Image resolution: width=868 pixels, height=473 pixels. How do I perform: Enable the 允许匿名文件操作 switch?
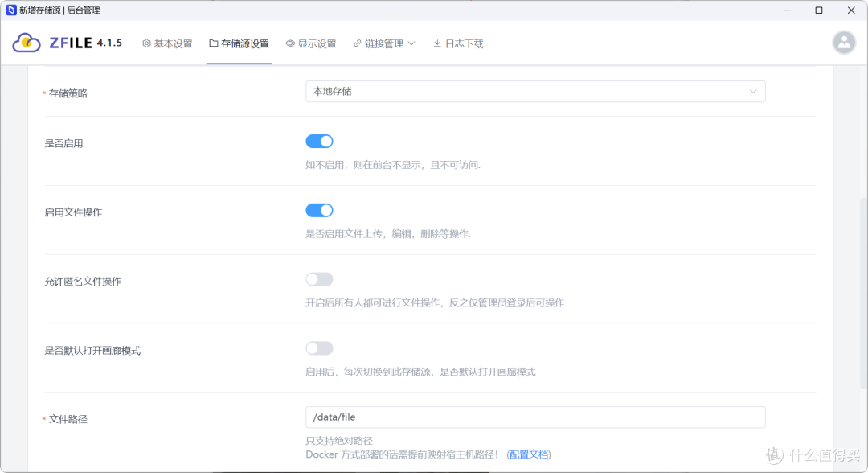[319, 279]
